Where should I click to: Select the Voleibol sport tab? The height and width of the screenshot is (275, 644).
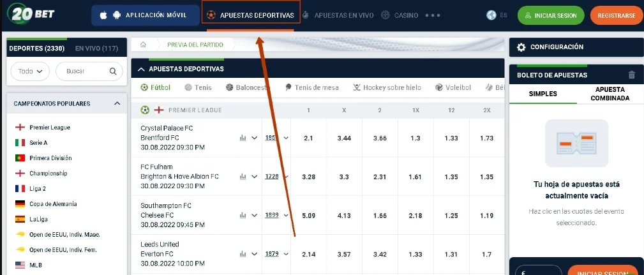453,87
